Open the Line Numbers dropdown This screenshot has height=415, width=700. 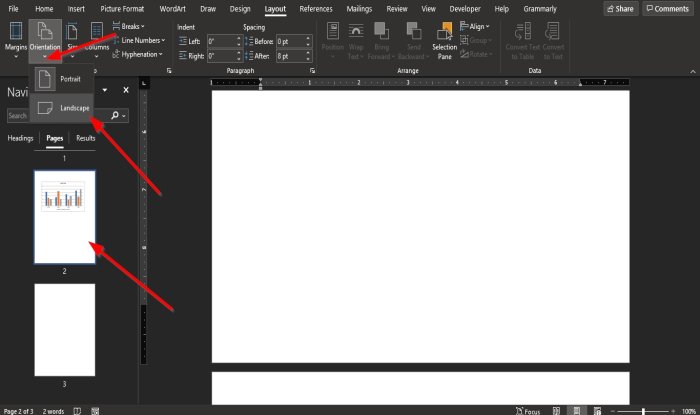(138, 40)
